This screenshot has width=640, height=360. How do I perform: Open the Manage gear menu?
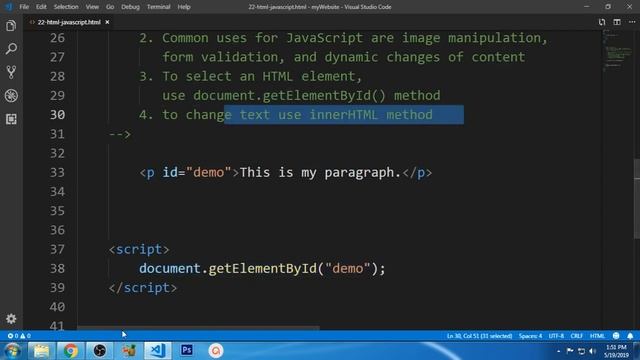11,318
